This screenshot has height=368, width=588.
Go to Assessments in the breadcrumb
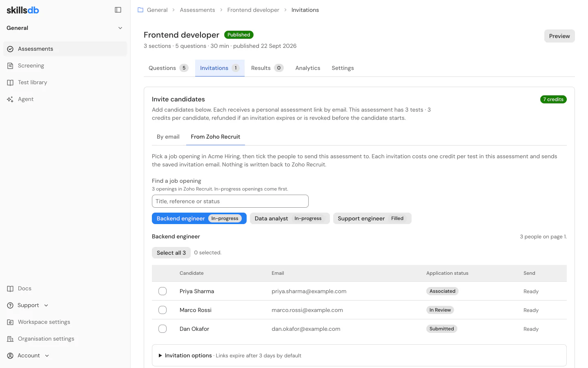197,10
